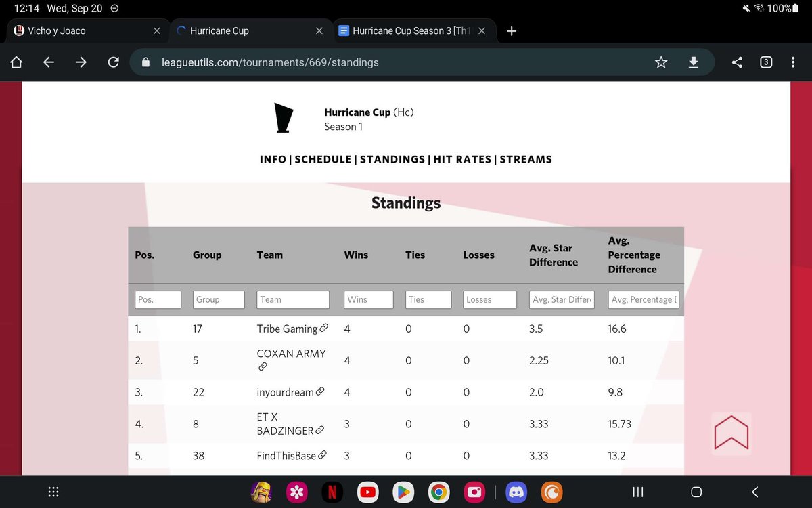Click the Hurricane Cup trophy logo
812x508 pixels.
(284, 119)
